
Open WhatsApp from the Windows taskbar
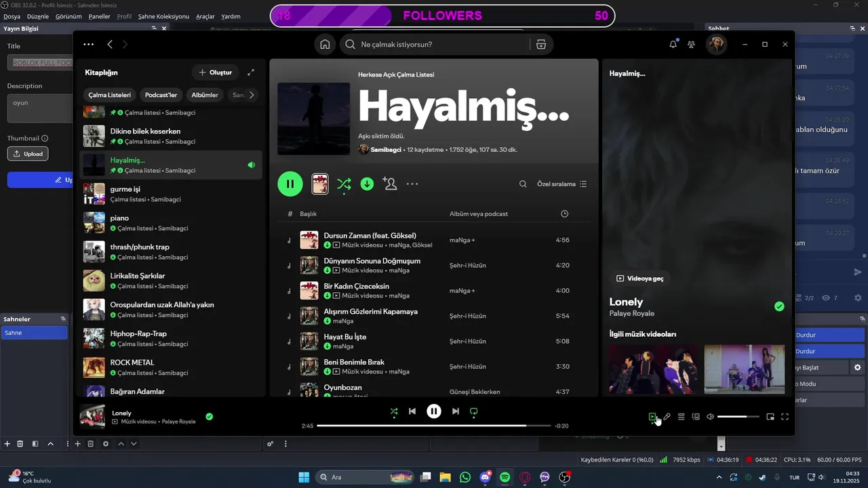coord(465,477)
